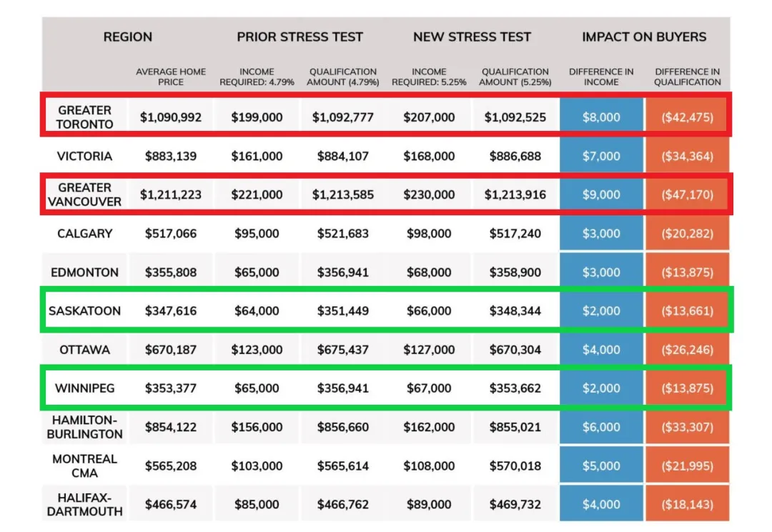Image resolution: width=772 pixels, height=532 pixels.
Task: Click Hamilton-Burlington's $856,660 qualification amount
Action: click(x=342, y=427)
